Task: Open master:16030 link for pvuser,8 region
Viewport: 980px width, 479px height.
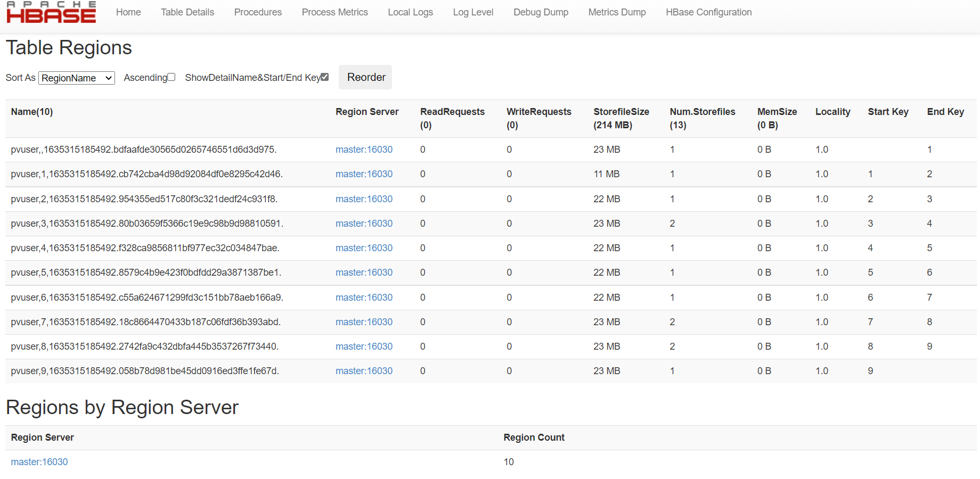Action: coord(364,346)
